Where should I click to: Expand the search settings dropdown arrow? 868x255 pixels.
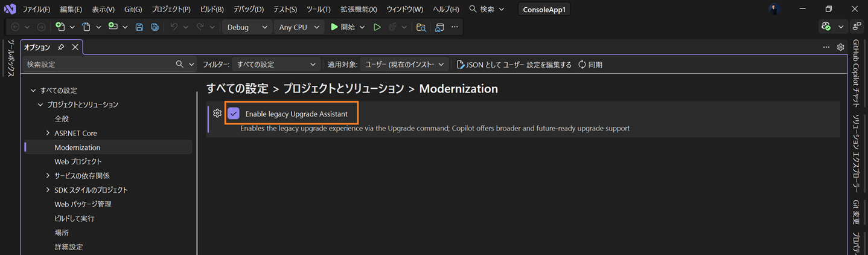[x=191, y=65]
